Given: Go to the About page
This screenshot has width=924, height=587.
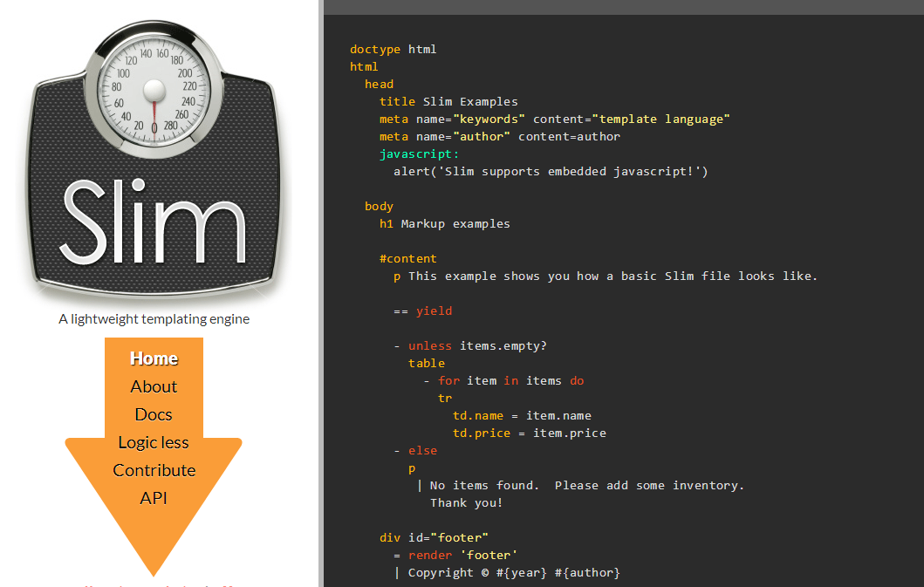Looking at the screenshot, I should pyautogui.click(x=154, y=386).
